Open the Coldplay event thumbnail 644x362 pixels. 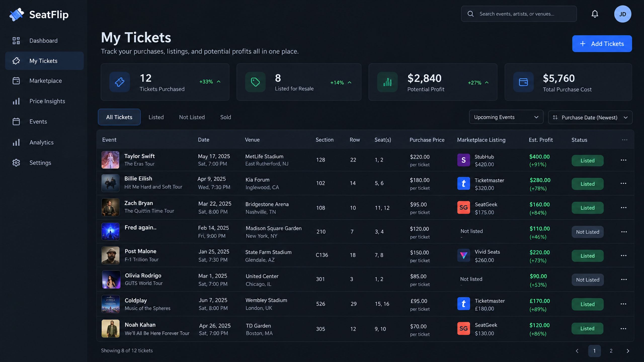tap(110, 304)
